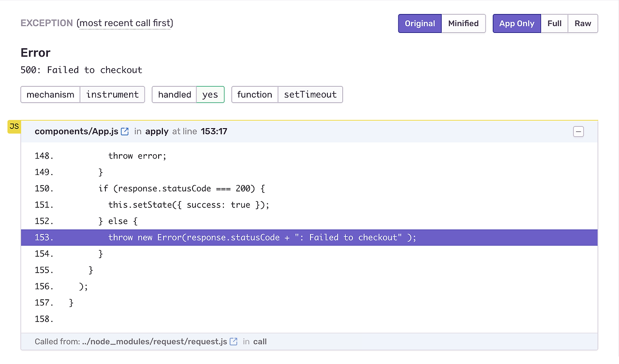Screen dimensions: 619x364
Task: Click the components/App.js file name
Action: [76, 131]
